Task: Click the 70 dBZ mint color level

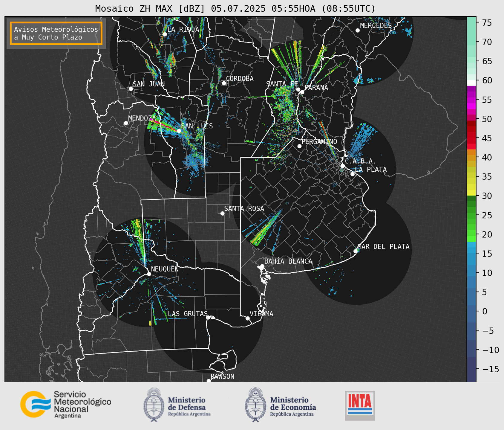Action: (x=471, y=42)
